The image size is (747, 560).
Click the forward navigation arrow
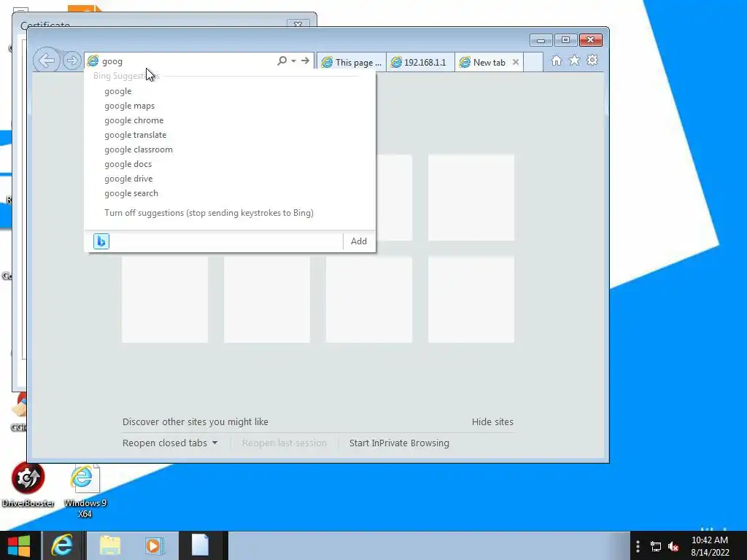tap(72, 61)
